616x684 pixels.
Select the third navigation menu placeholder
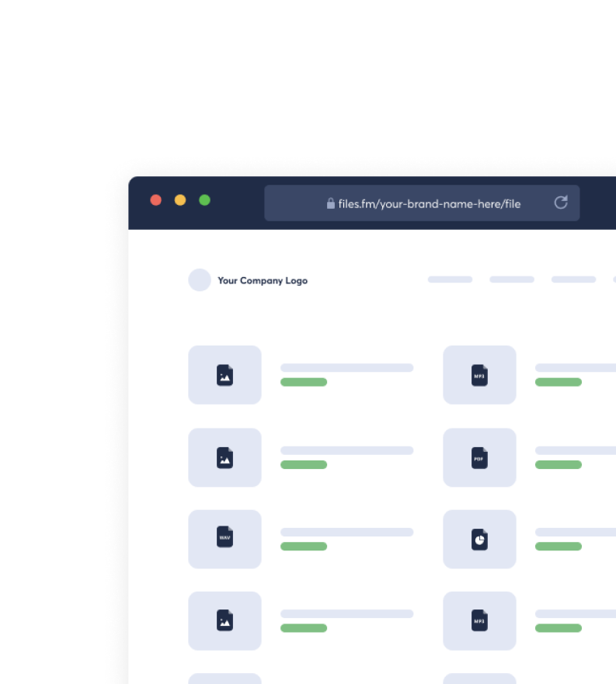[573, 280]
